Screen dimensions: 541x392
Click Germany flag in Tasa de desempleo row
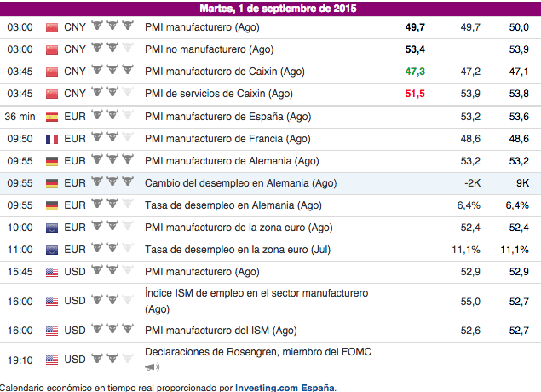click(52, 205)
